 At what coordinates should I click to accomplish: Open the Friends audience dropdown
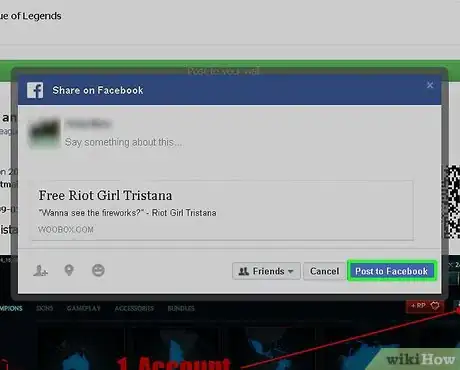266,271
